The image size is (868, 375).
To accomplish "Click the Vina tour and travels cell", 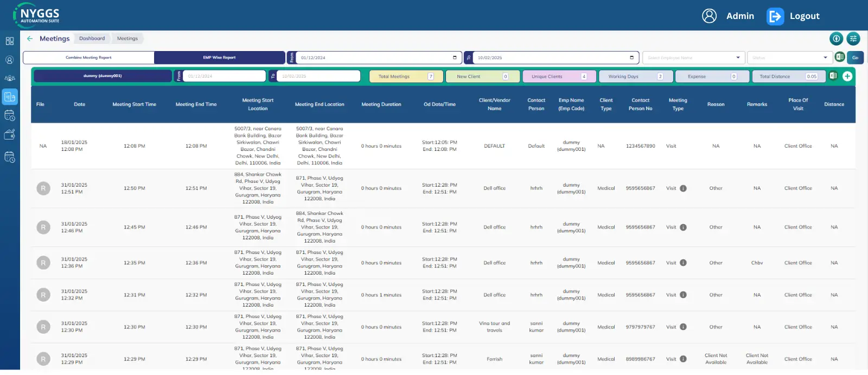I will point(495,327).
